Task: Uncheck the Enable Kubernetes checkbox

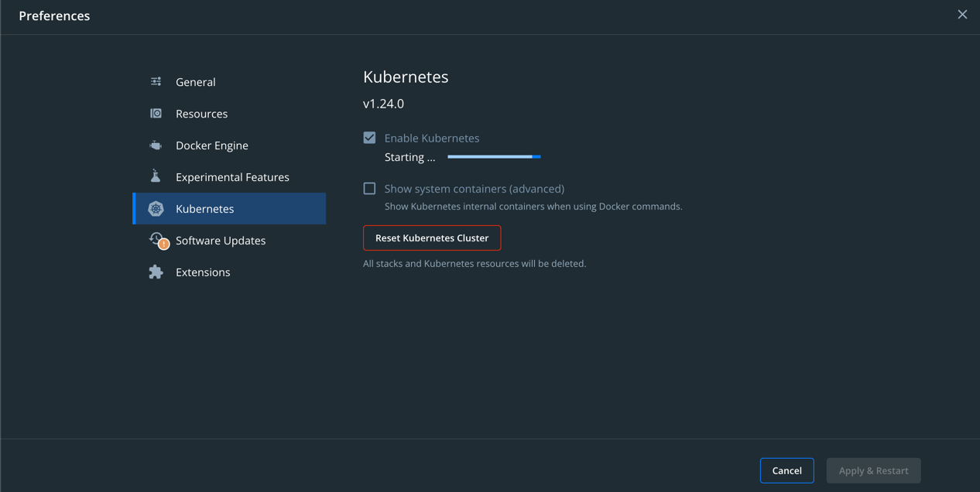Action: tap(369, 138)
